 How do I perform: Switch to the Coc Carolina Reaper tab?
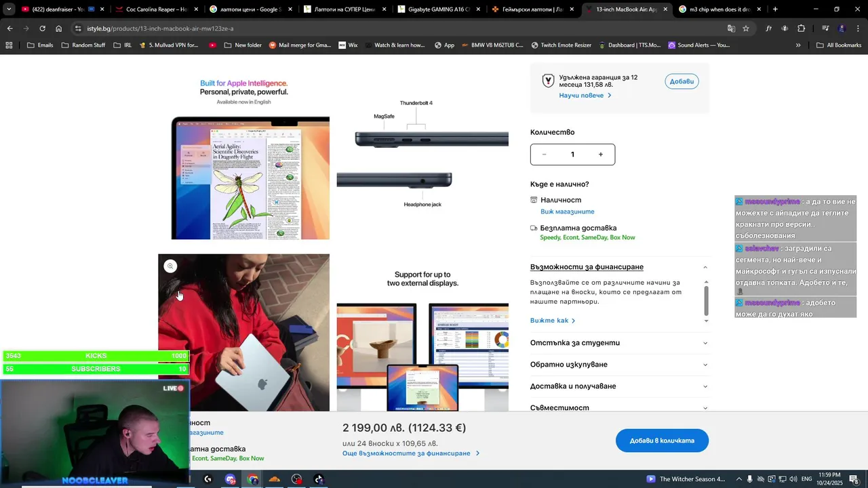(155, 9)
